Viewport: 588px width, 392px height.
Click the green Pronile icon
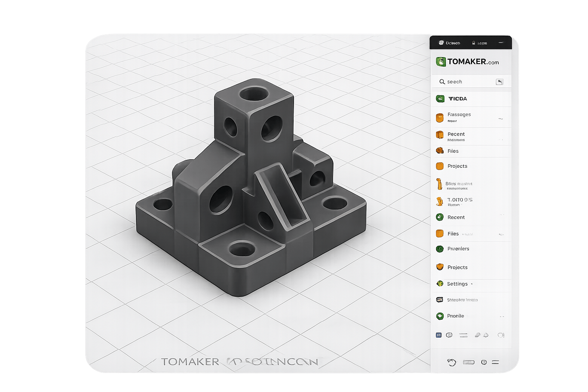pyautogui.click(x=440, y=316)
